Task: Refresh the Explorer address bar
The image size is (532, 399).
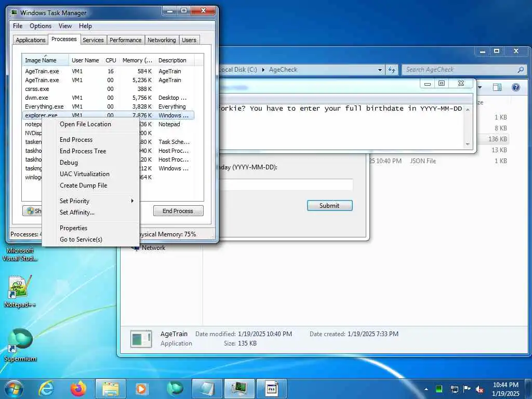Action: 392,70
